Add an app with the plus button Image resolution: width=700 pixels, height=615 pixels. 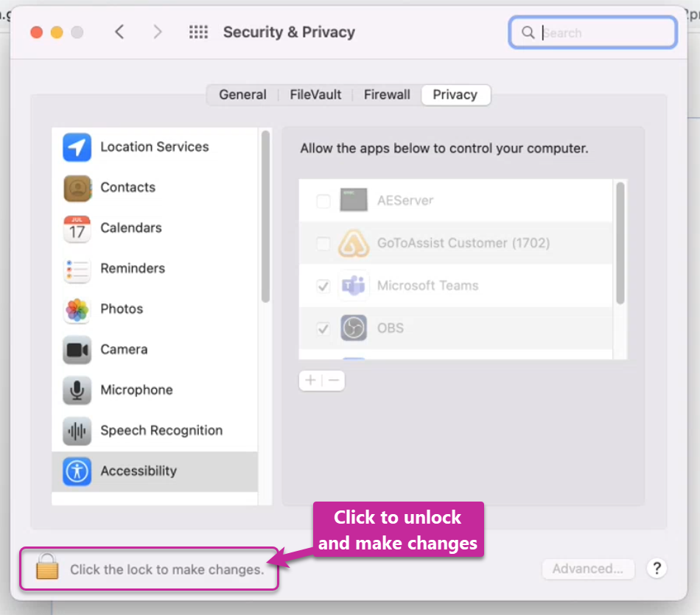(310, 381)
